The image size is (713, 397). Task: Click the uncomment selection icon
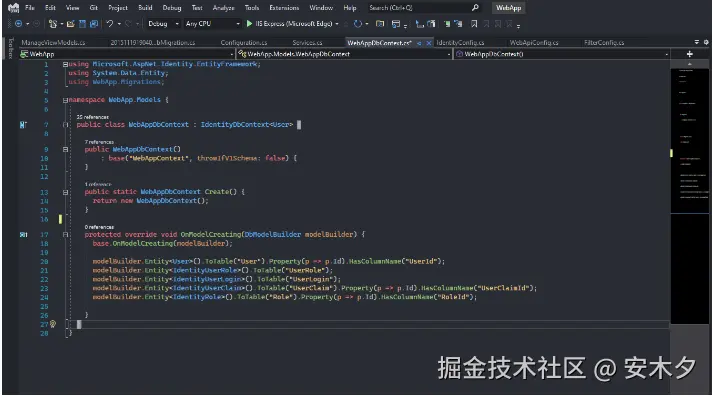(458, 24)
